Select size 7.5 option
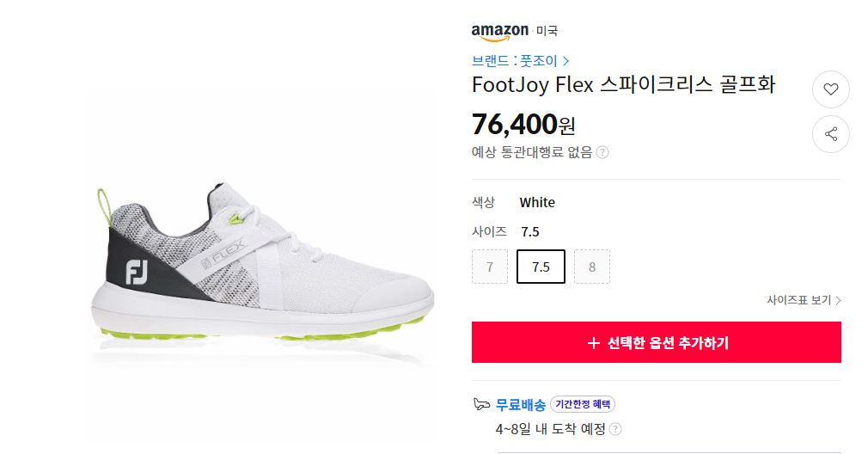The width and height of the screenshot is (868, 454). click(x=541, y=267)
